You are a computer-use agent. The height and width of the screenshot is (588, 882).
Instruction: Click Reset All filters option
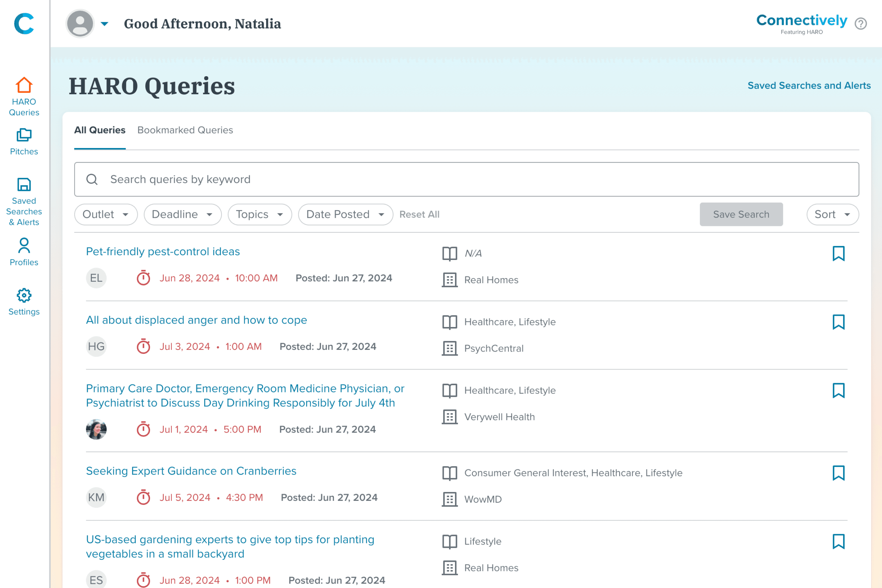(x=419, y=214)
